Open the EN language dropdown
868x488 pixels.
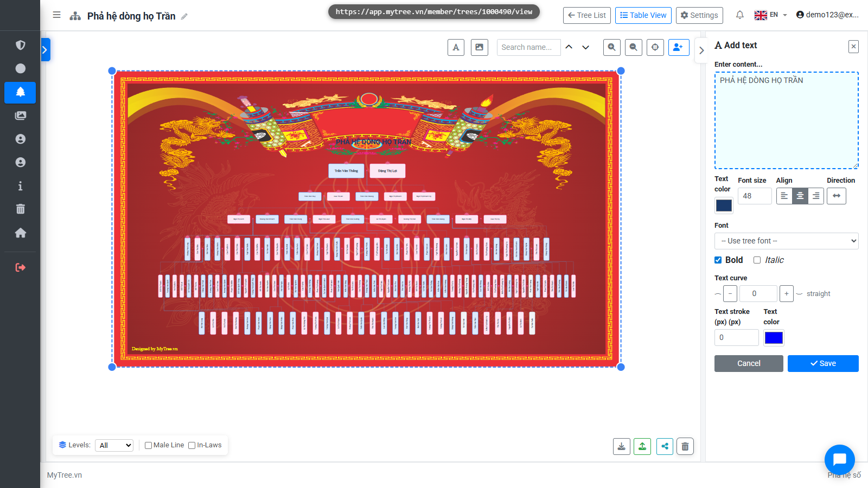(x=771, y=15)
